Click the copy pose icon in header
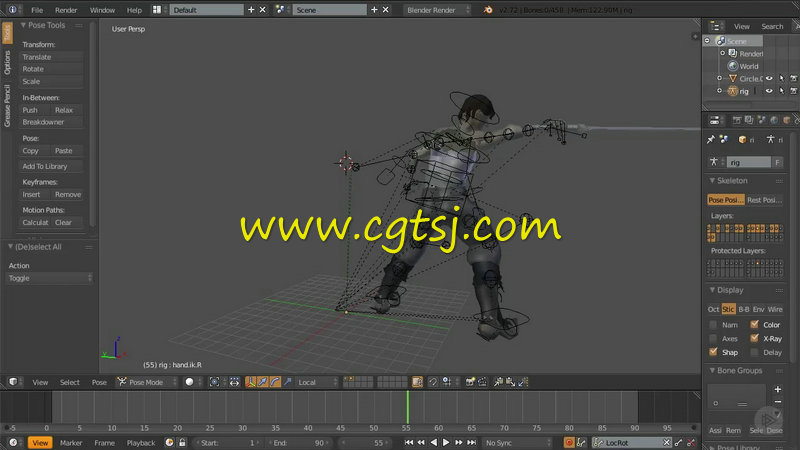 (498, 382)
